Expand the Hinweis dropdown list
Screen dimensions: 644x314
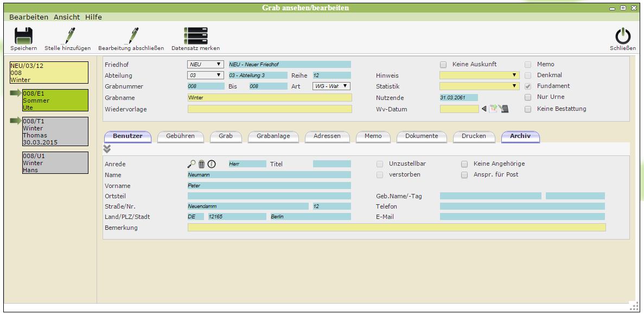479,76
